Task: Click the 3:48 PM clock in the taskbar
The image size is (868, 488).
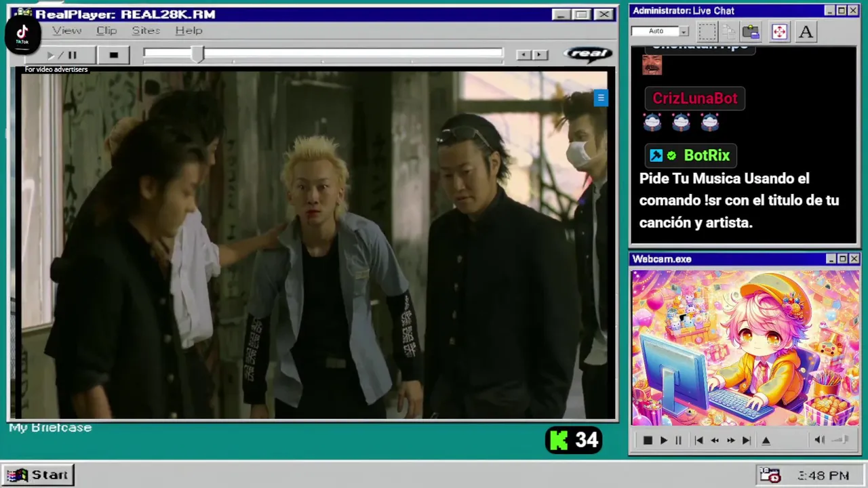Action: point(823,476)
